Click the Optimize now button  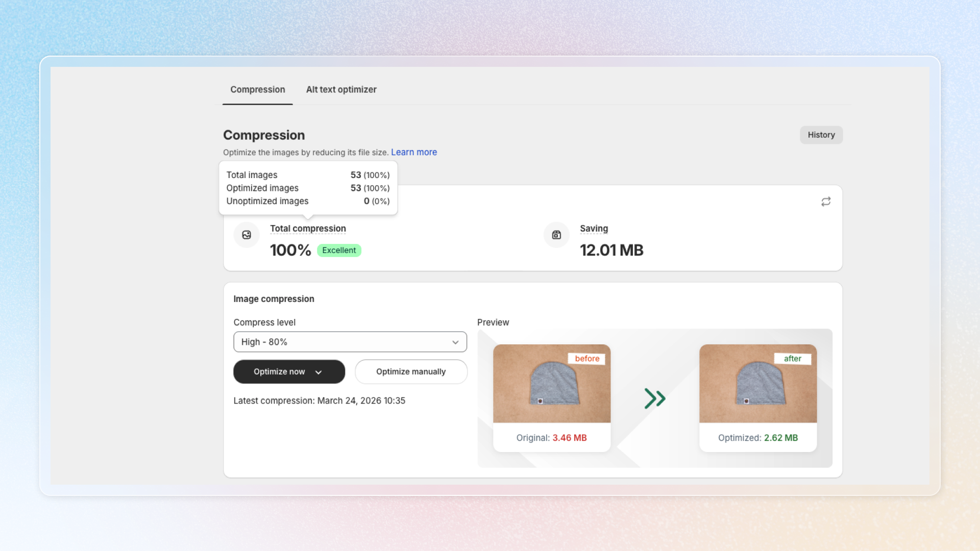[x=279, y=372]
